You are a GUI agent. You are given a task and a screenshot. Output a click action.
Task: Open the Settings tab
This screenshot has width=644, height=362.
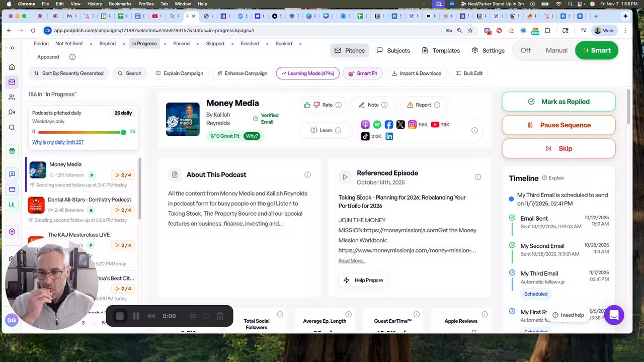(488, 50)
